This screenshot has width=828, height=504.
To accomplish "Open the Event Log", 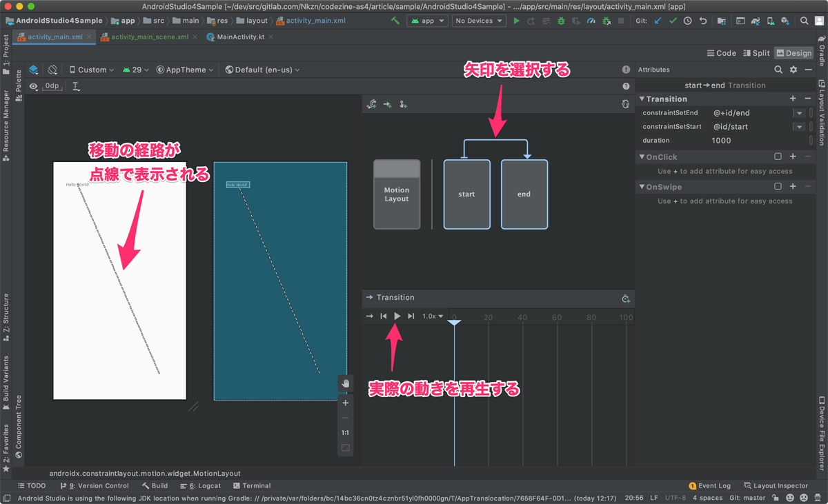I will click(x=710, y=485).
